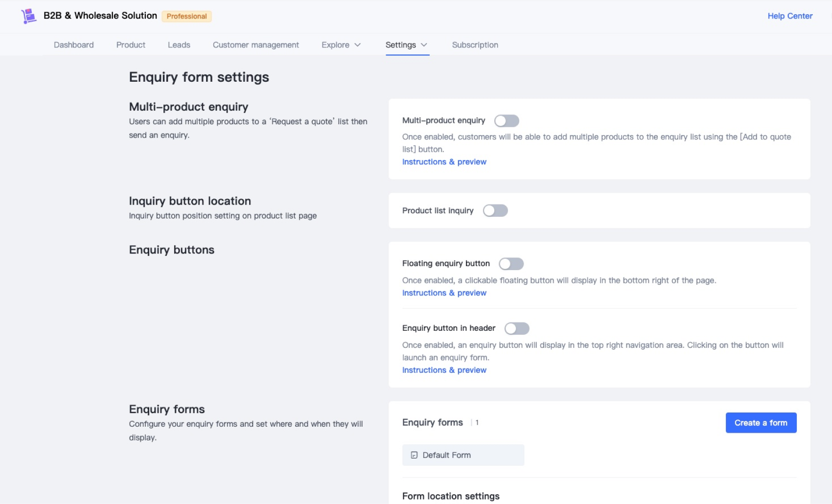The image size is (832, 504).
Task: Open the Product tab
Action: tap(131, 45)
